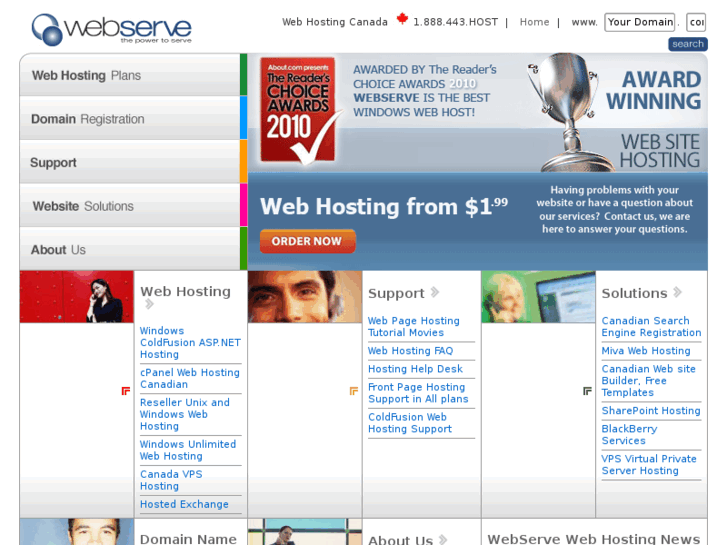The width and height of the screenshot is (727, 545).
Task: Open SharePoint Hosting link
Action: [651, 410]
